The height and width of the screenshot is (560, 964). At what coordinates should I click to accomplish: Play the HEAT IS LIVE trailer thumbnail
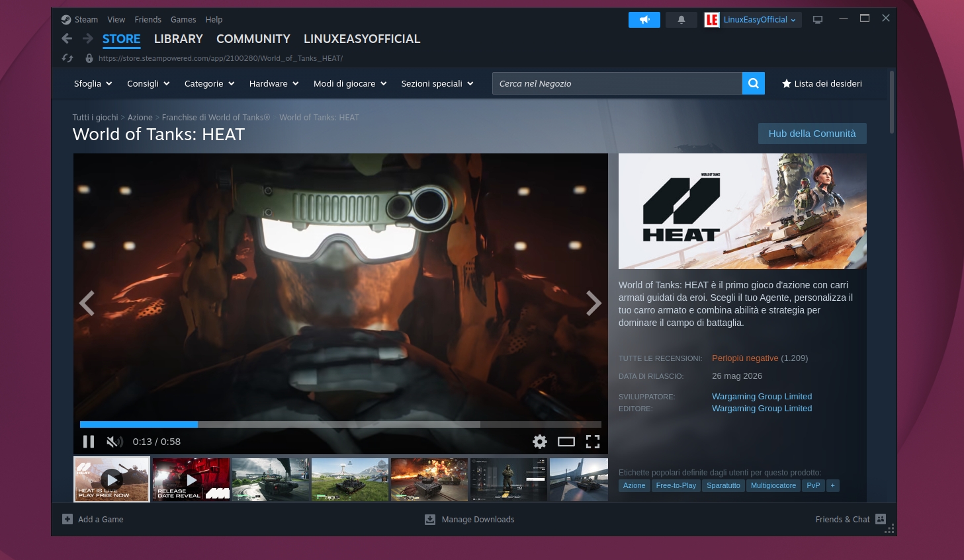(112, 479)
